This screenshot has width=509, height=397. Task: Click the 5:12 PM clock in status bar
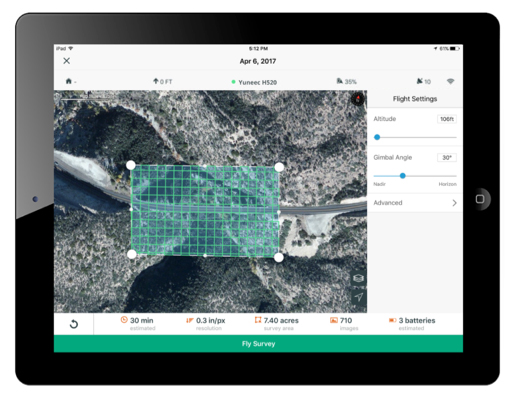coord(258,49)
